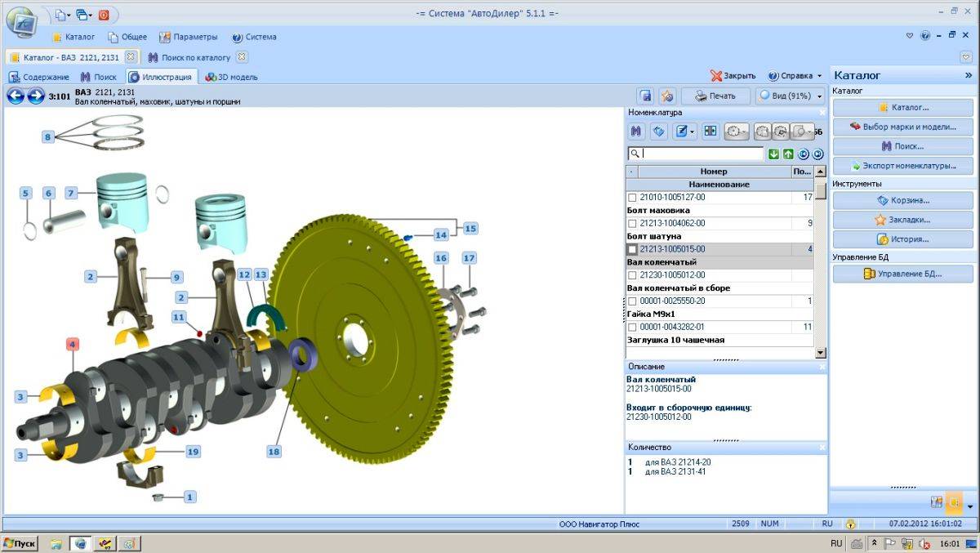The height and width of the screenshot is (553, 980).
Task: Select part callout 15 near the flywheel
Action: pyautogui.click(x=470, y=229)
